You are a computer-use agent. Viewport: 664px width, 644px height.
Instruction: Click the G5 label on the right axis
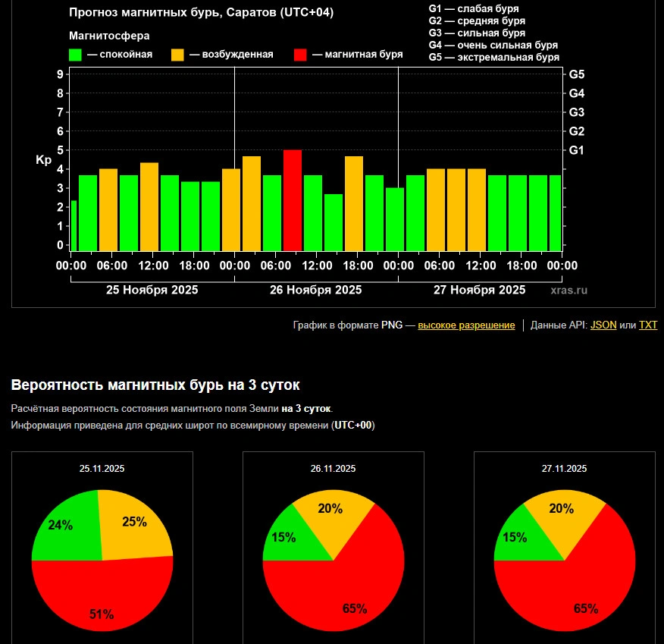click(576, 74)
